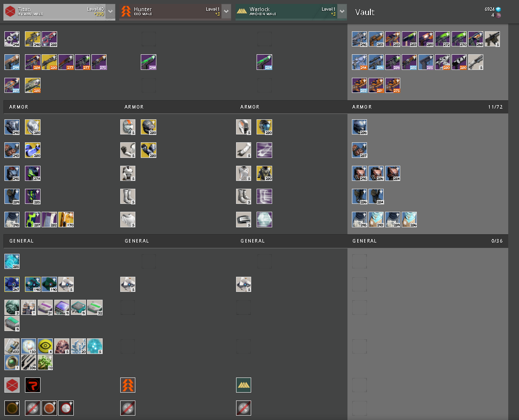Select the Warlock's white ghost shell
This screenshot has height=420, width=519.
click(x=243, y=284)
